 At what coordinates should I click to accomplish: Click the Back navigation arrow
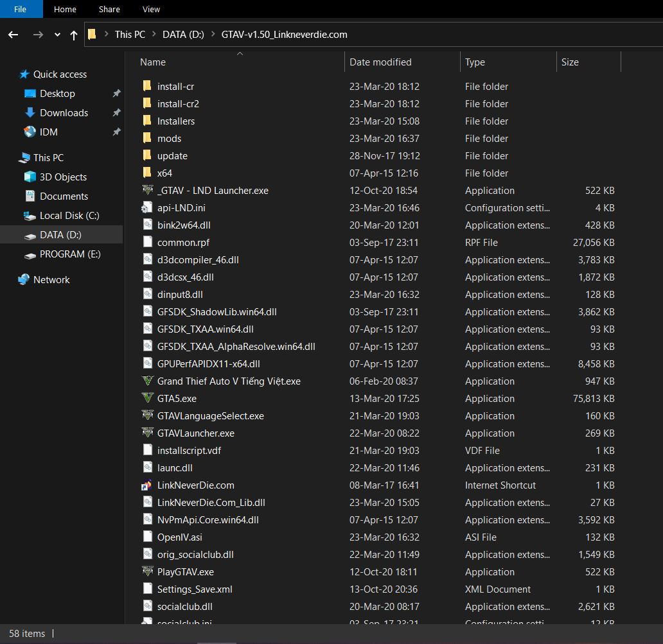13,35
